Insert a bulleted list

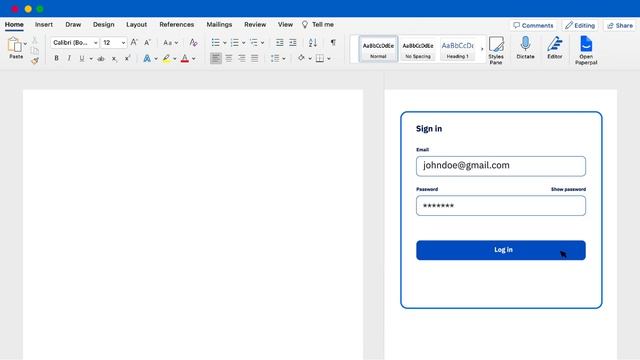pyautogui.click(x=216, y=42)
